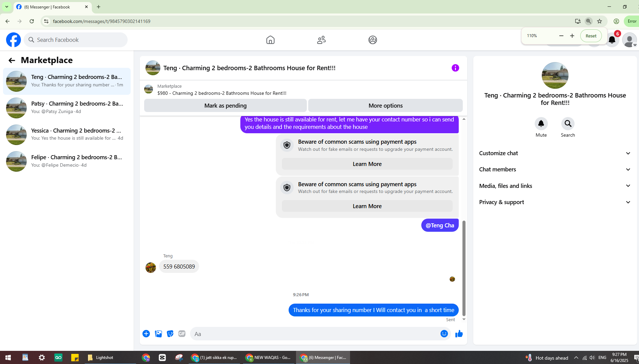Image resolution: width=639 pixels, height=364 pixels.
Task: Choose a GIF icon
Action: click(x=182, y=334)
